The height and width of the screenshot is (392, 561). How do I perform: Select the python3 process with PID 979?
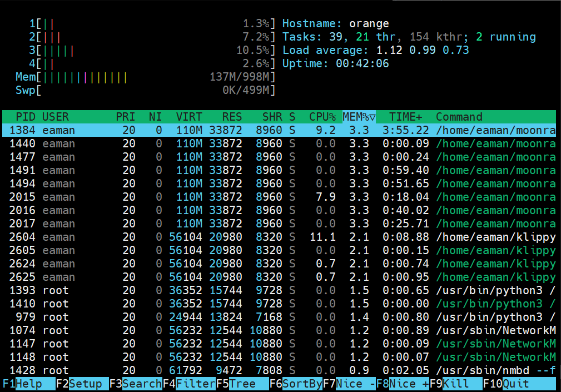point(278,317)
